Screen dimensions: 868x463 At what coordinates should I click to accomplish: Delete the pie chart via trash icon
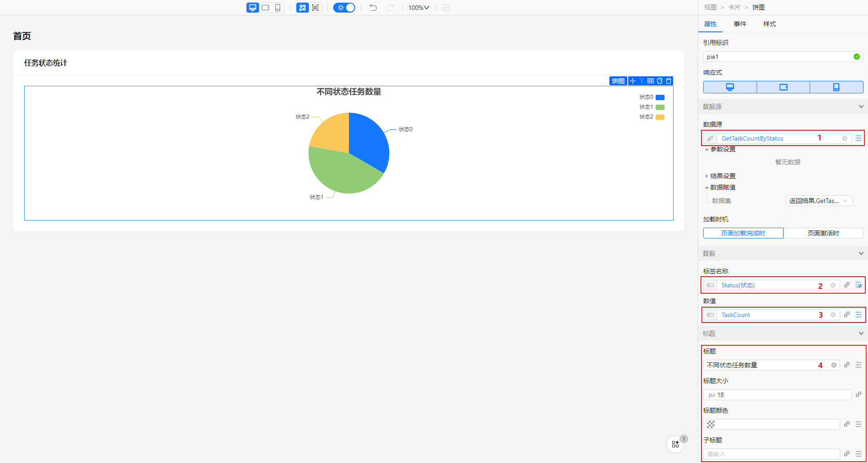669,81
